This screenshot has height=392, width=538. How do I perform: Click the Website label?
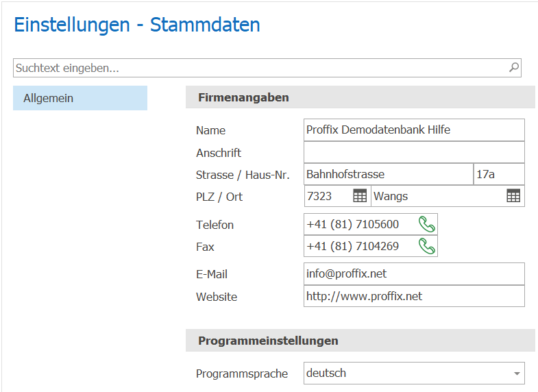coord(217,297)
